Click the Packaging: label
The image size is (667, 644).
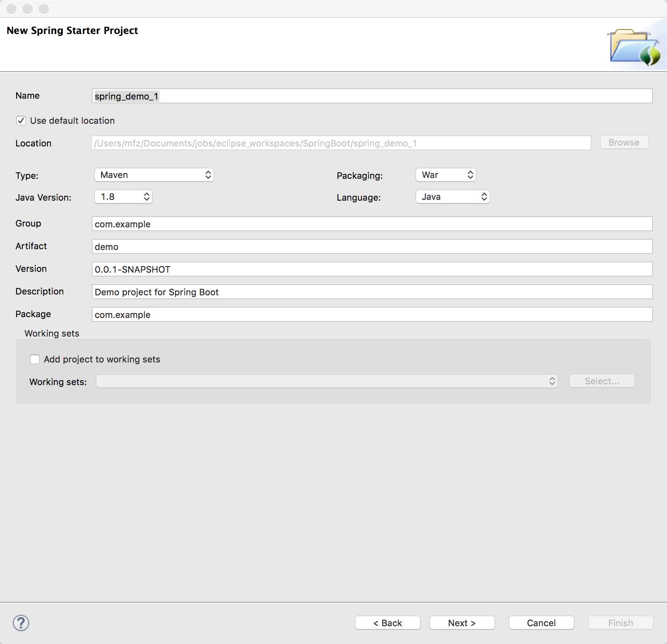[360, 176]
